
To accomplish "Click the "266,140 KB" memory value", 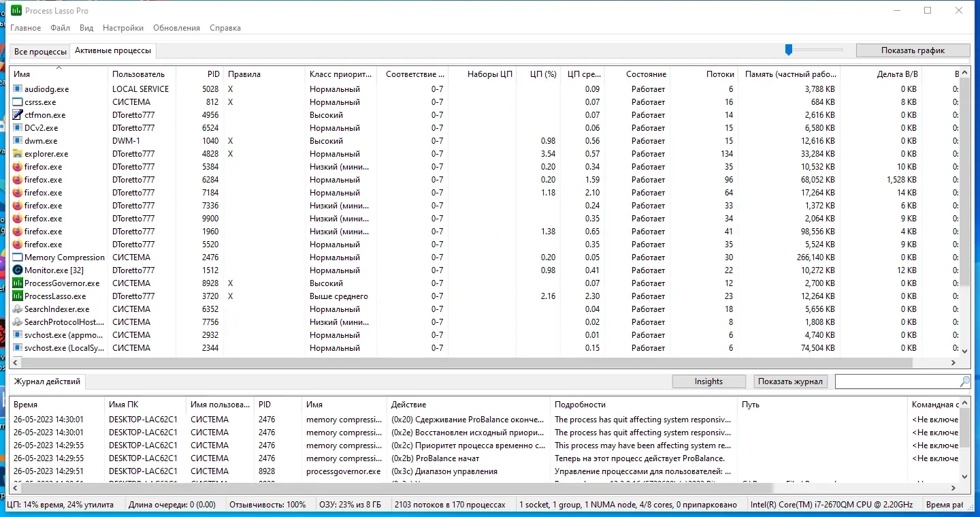I will coord(815,257).
